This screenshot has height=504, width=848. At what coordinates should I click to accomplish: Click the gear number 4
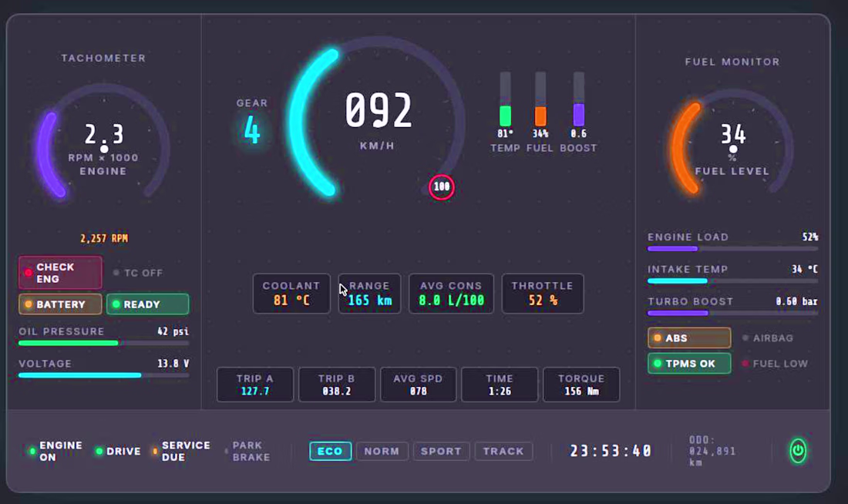[x=252, y=130]
